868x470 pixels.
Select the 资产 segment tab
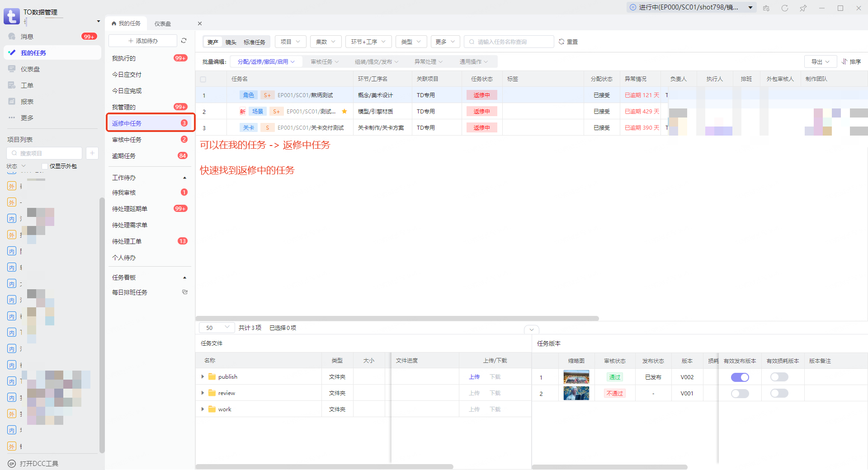[213, 42]
